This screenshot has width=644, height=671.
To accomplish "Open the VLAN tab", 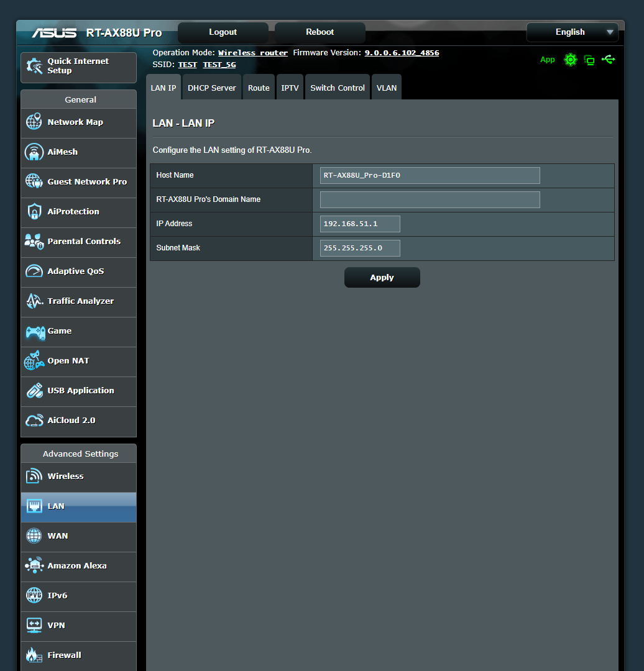I will (387, 88).
